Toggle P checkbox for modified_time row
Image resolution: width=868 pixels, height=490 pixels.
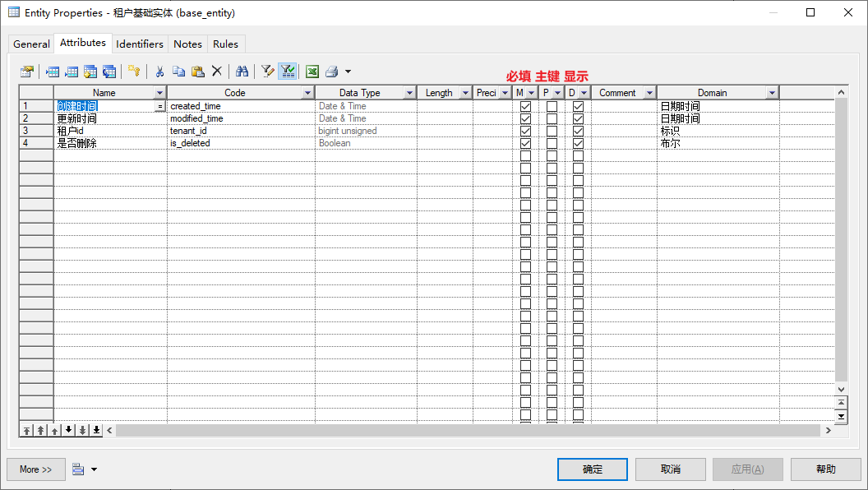click(552, 118)
